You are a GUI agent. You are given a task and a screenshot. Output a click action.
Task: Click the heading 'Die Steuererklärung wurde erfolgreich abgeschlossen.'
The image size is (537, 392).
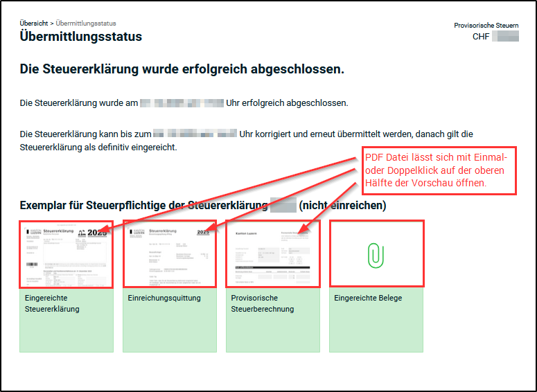pyautogui.click(x=182, y=69)
